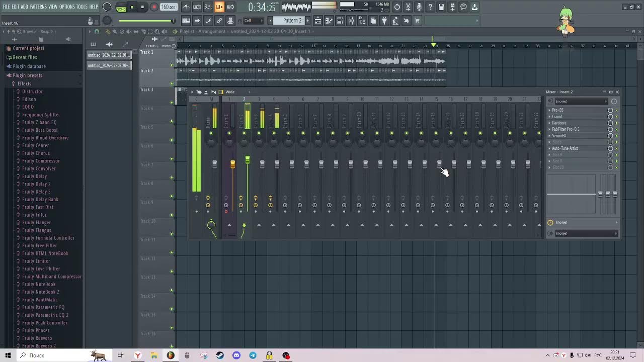Open the TOOLS menu

(x=82, y=7)
